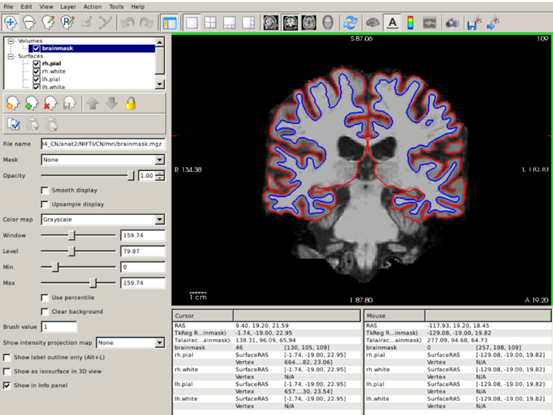Image resolution: width=553 pixels, height=415 pixels.
Task: Open the Mask dropdown
Action: [103, 160]
